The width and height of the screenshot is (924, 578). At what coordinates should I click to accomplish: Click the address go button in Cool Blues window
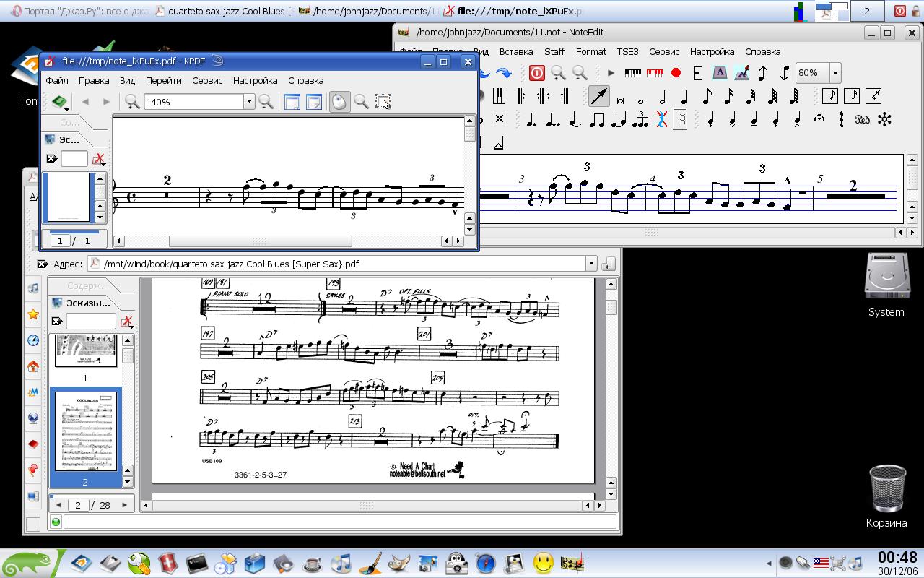[609, 264]
